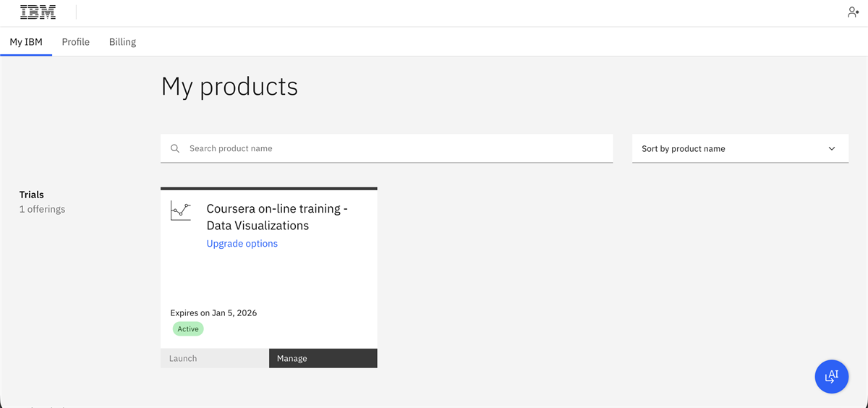The height and width of the screenshot is (408, 868).
Task: Click the Coursera on-line training product title
Action: (x=277, y=217)
